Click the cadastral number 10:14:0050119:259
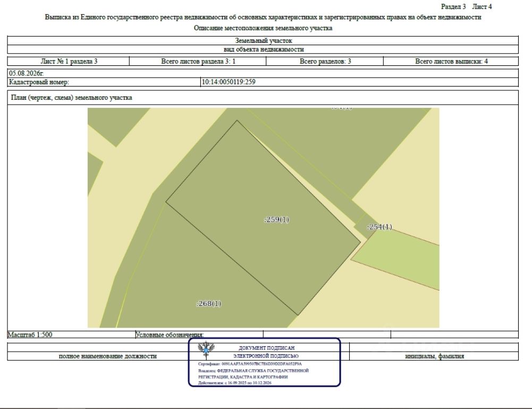The image size is (532, 409). (x=229, y=82)
